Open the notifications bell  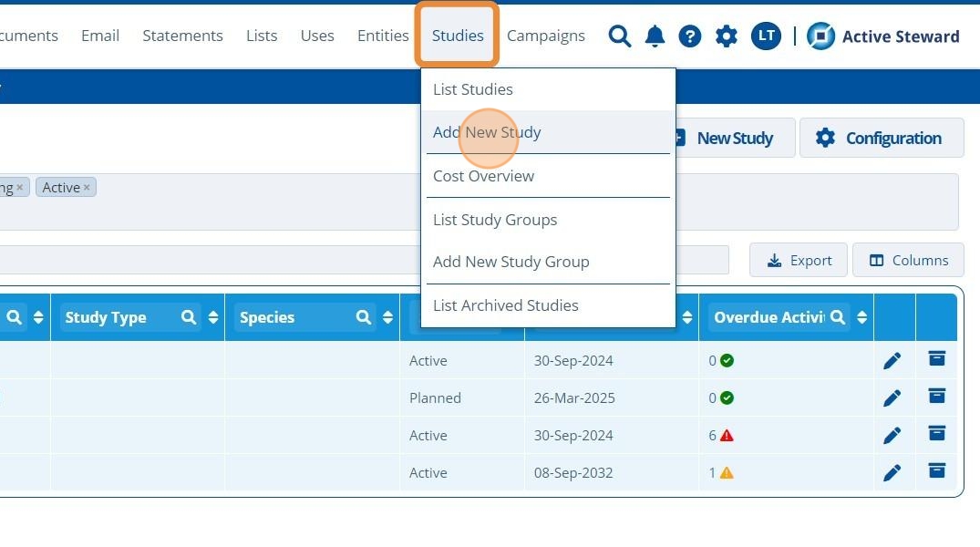pyautogui.click(x=655, y=36)
